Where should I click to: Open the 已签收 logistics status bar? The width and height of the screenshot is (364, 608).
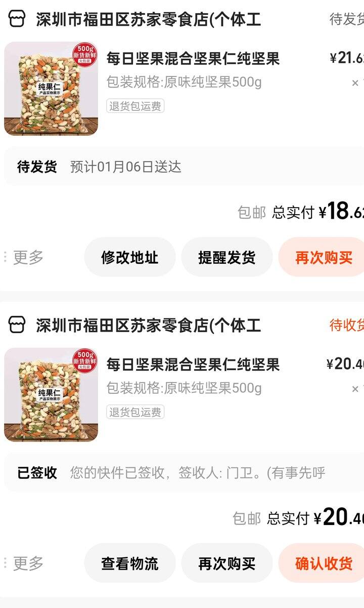184,472
